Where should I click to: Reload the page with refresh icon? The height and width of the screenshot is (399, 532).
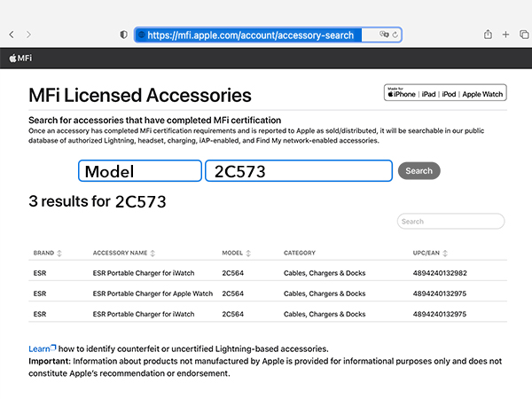tap(395, 35)
